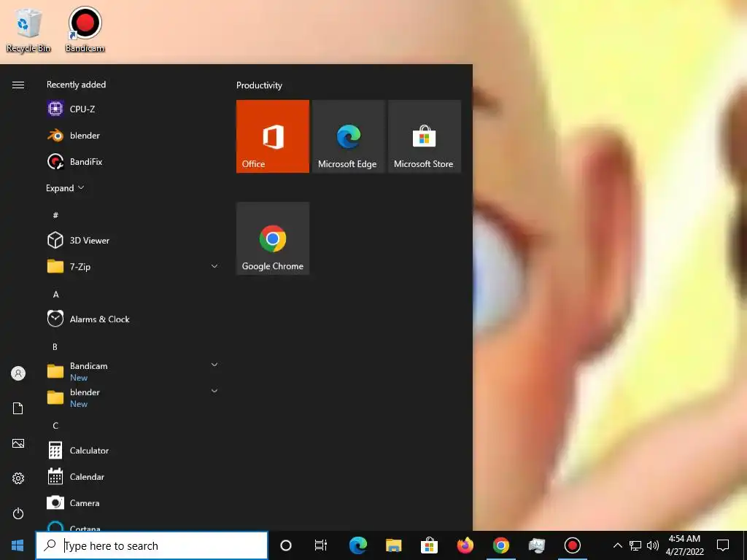Jump to letter index via # header
Viewport: 747px width, 560px height.
[55, 215]
